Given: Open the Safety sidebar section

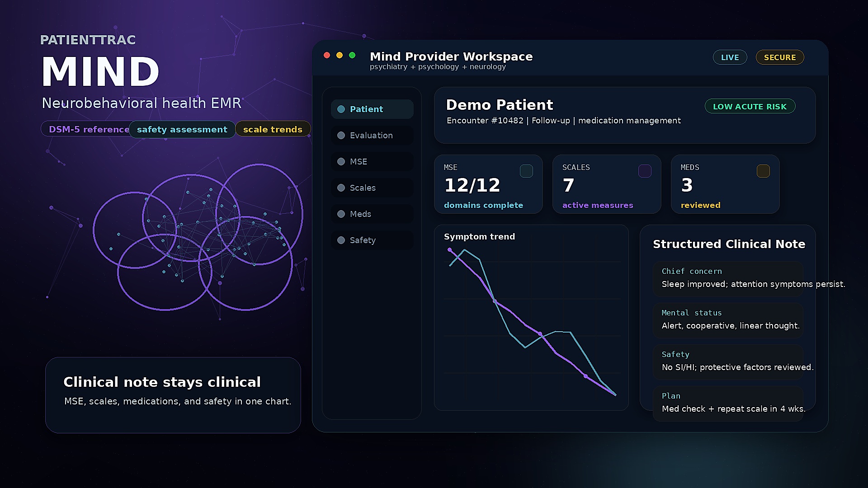Looking at the screenshot, I should point(372,240).
